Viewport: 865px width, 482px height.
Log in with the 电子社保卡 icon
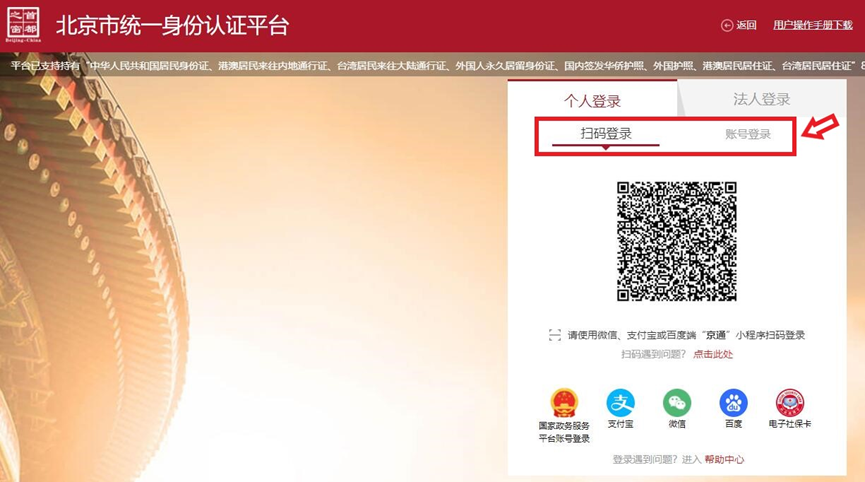click(789, 403)
